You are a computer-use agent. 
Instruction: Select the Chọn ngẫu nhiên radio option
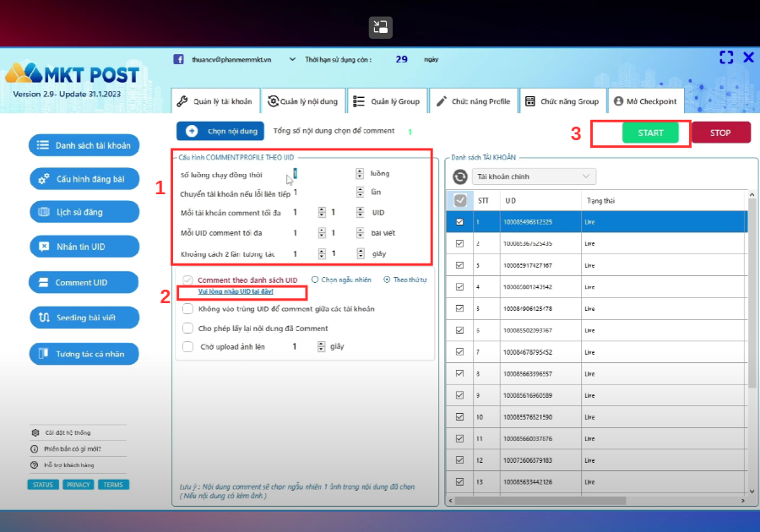(315, 280)
